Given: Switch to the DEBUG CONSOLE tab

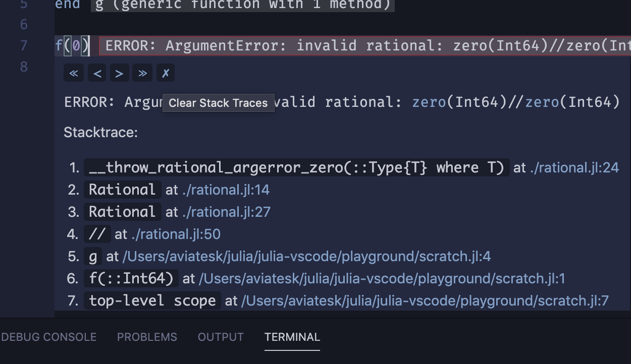Looking at the screenshot, I should [x=49, y=337].
